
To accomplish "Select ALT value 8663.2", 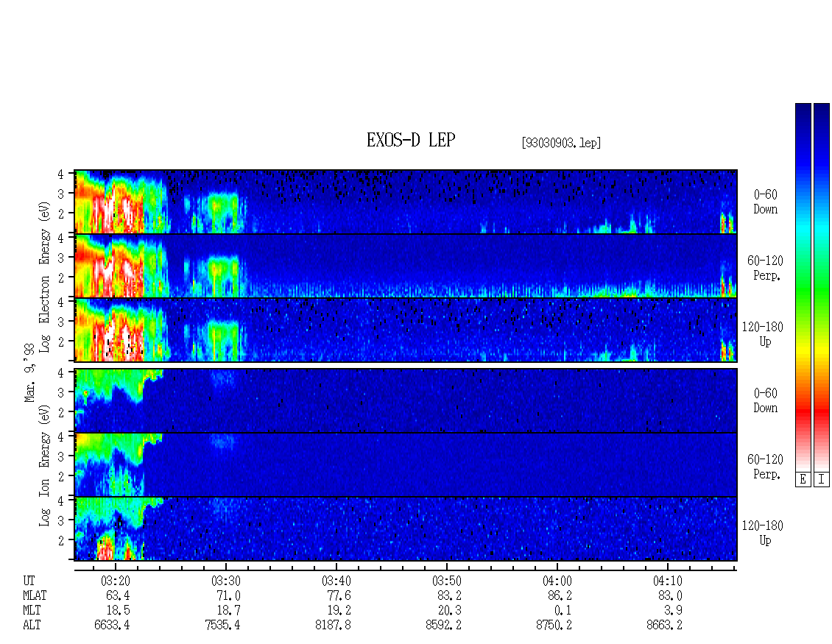I will 664,626.
